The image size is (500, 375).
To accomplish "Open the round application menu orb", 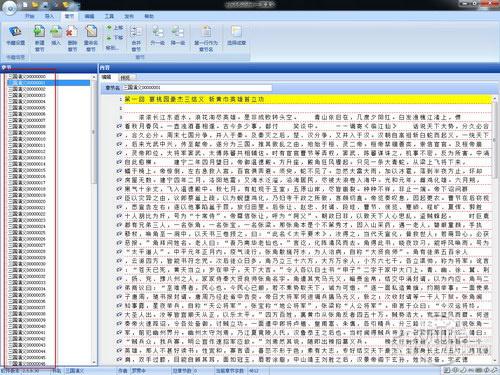I will (9, 7).
